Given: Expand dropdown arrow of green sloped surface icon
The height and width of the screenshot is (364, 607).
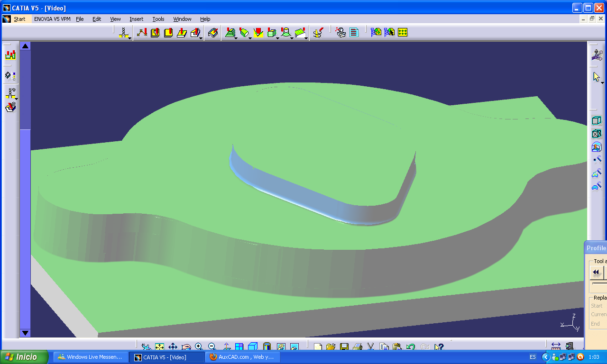Looking at the screenshot, I should 306,38.
